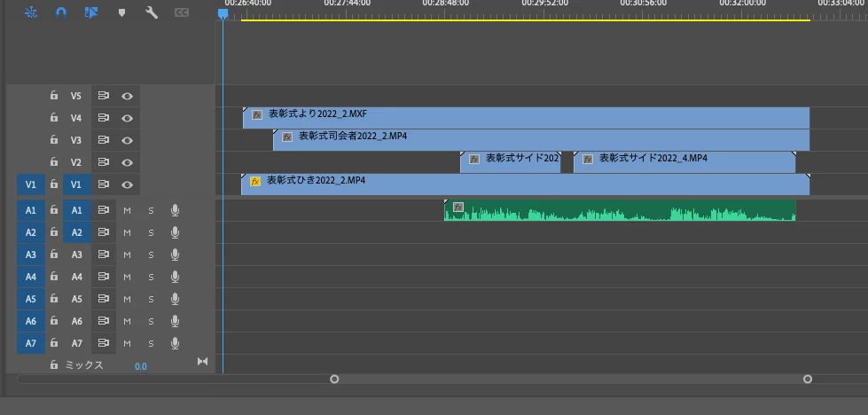Click the yellow work area bar
This screenshot has width=868, height=415.
tap(526, 20)
